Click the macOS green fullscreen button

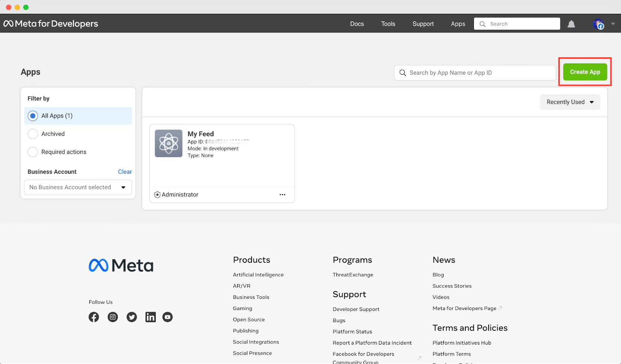[x=26, y=7]
